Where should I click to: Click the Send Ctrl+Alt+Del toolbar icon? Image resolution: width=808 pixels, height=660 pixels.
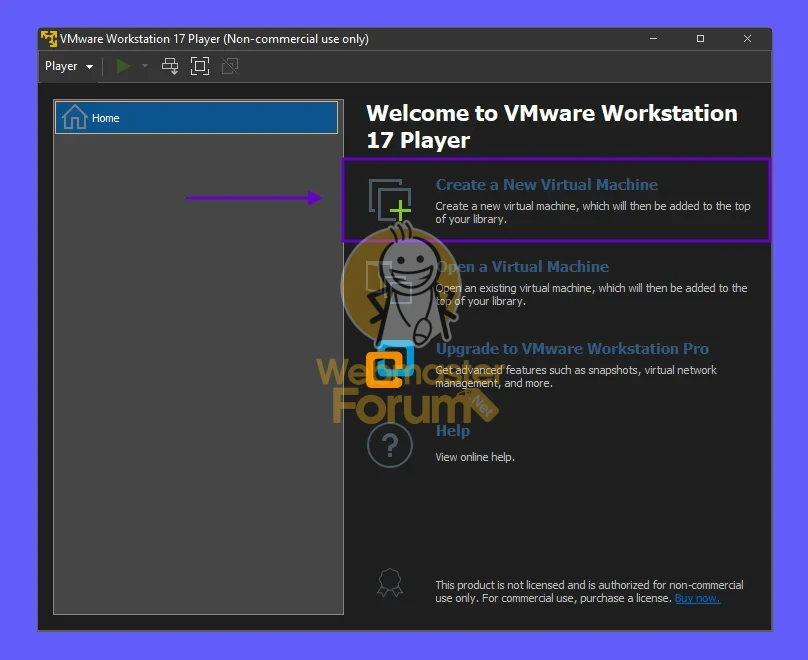(170, 66)
